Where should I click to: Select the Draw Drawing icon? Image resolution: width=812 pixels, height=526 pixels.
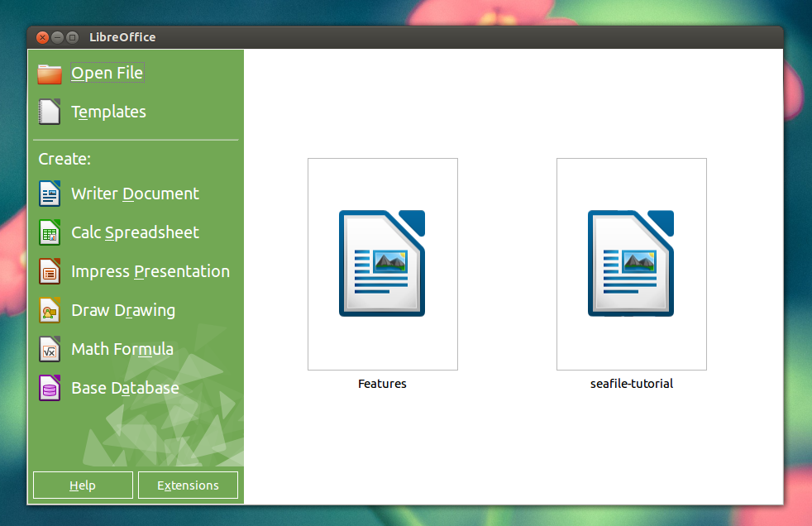[x=50, y=310]
